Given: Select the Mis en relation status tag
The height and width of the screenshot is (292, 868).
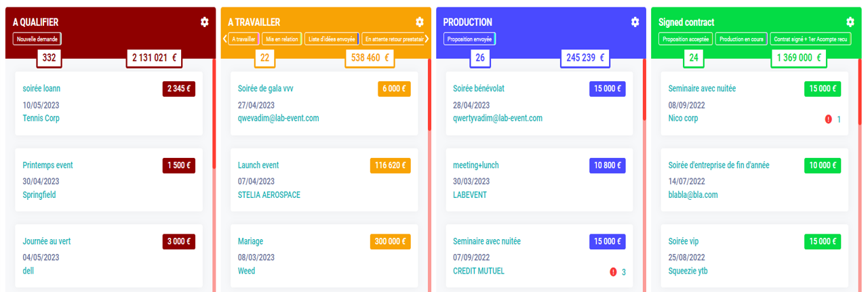Looking at the screenshot, I should 282,39.
